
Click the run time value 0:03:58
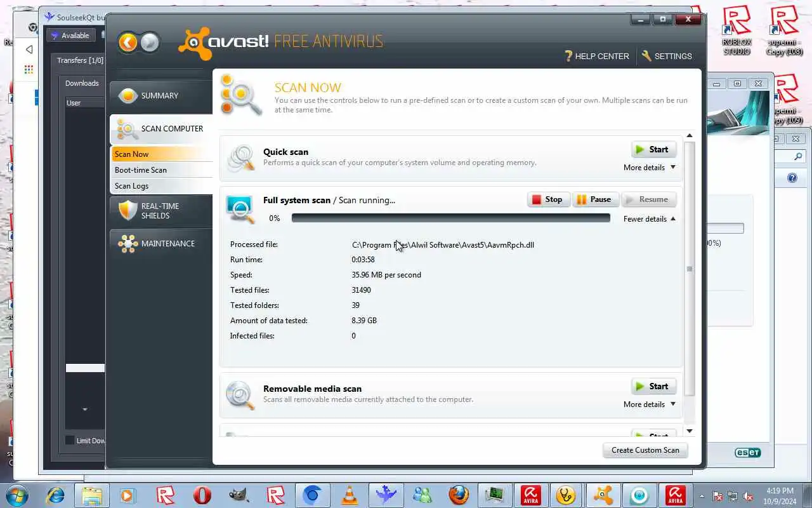[x=363, y=260]
